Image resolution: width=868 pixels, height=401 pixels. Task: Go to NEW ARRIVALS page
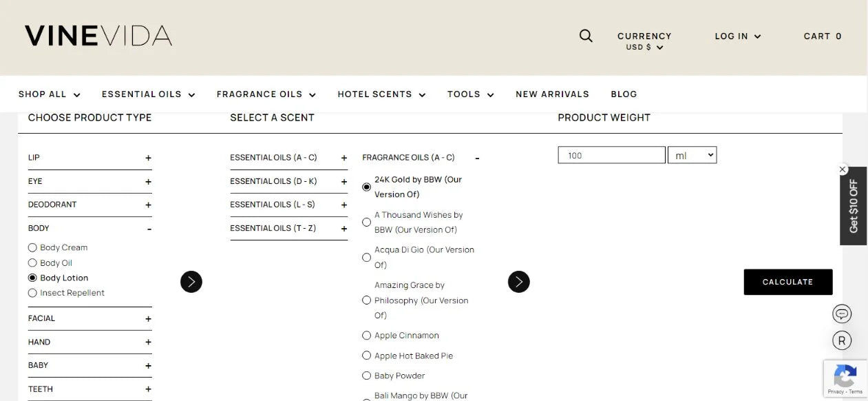pos(553,94)
